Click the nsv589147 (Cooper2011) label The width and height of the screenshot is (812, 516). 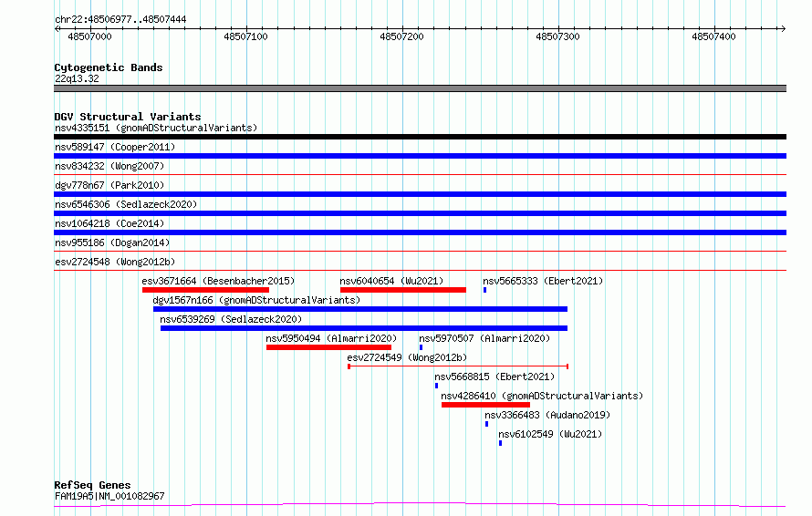pyautogui.click(x=115, y=147)
